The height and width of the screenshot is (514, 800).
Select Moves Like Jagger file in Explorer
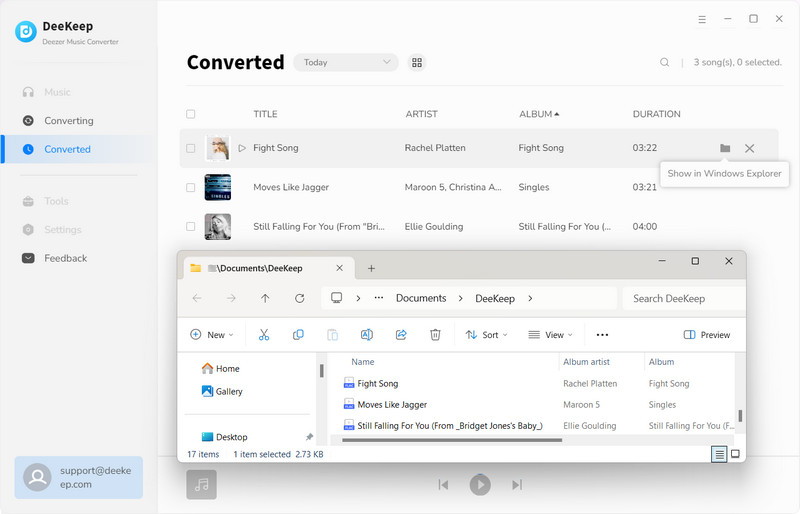[x=392, y=405]
